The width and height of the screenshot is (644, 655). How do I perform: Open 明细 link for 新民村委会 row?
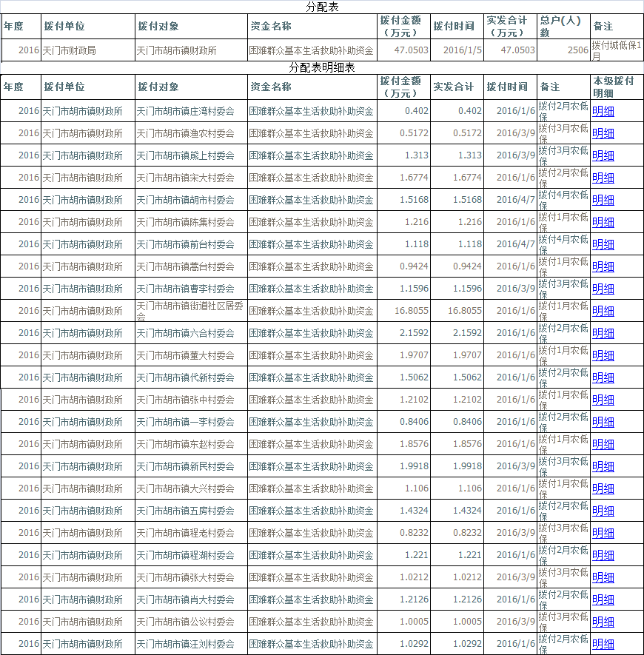603,466
